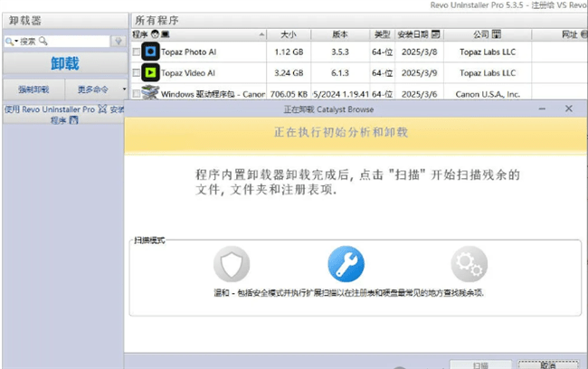Click install date 2025/3/8 cell
The height and width of the screenshot is (369, 588).
pos(419,52)
